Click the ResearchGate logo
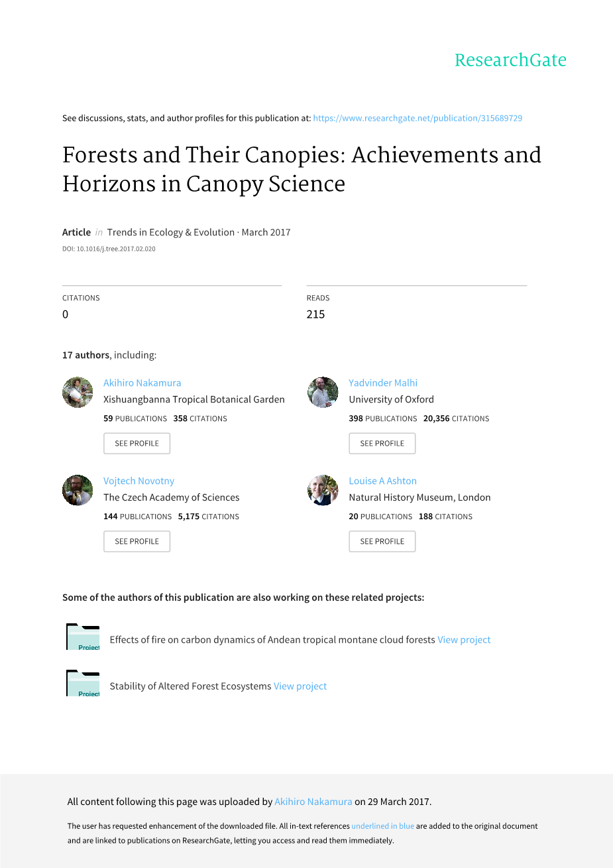 [x=510, y=60]
